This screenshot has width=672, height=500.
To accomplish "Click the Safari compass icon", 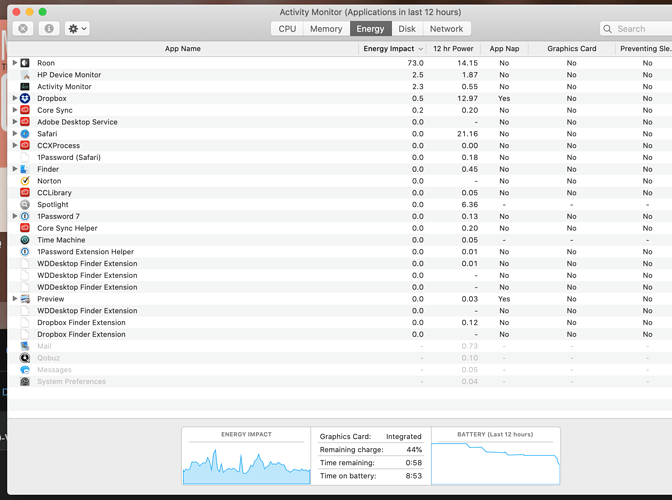I will [x=25, y=134].
